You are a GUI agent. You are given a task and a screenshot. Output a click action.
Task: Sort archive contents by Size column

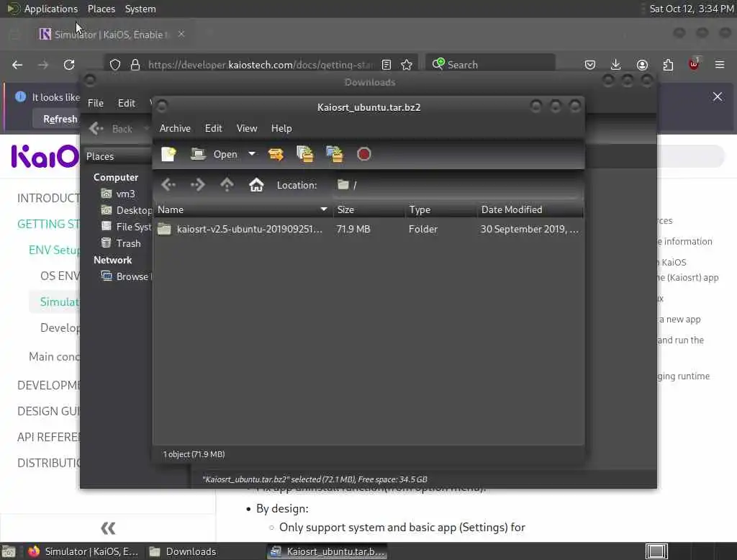(x=369, y=209)
